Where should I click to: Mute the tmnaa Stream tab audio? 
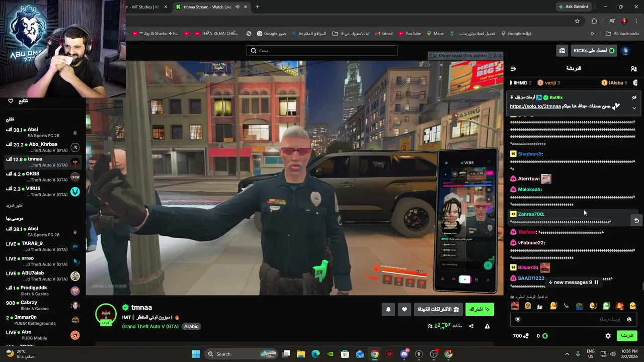(237, 7)
